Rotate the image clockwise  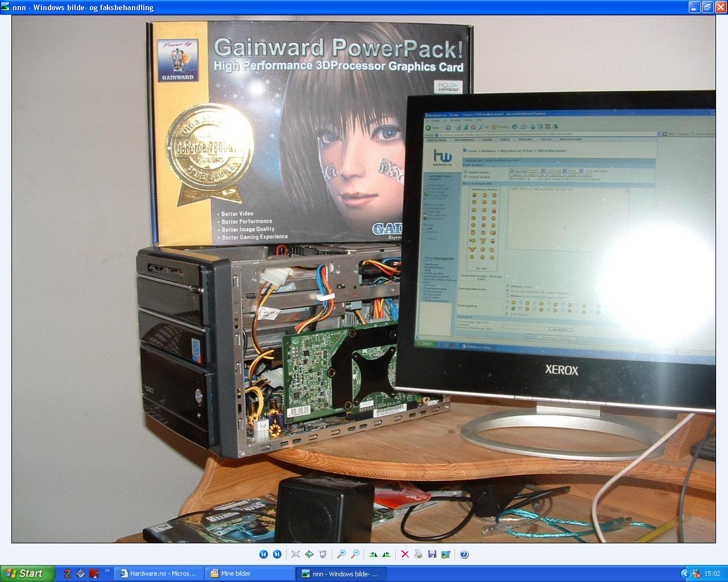click(x=373, y=554)
